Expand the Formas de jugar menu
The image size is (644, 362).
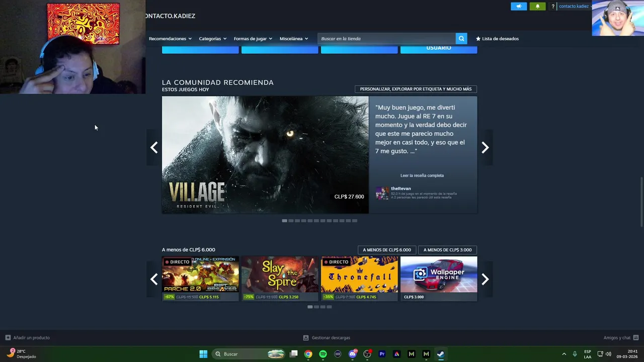click(x=253, y=39)
